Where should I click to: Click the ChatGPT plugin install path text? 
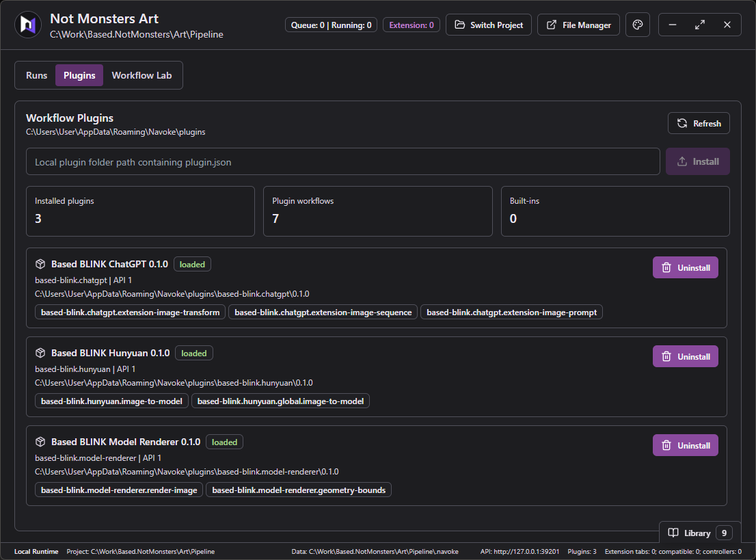(172, 294)
